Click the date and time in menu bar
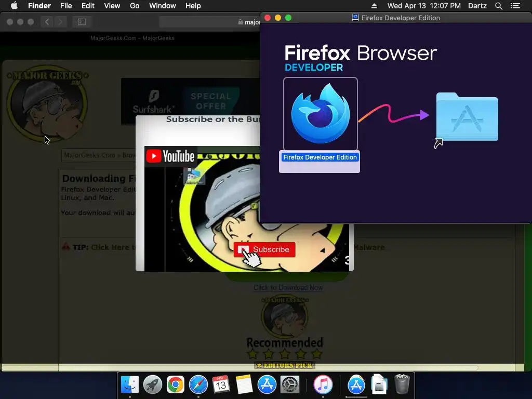The width and height of the screenshot is (532, 399). 424,6
